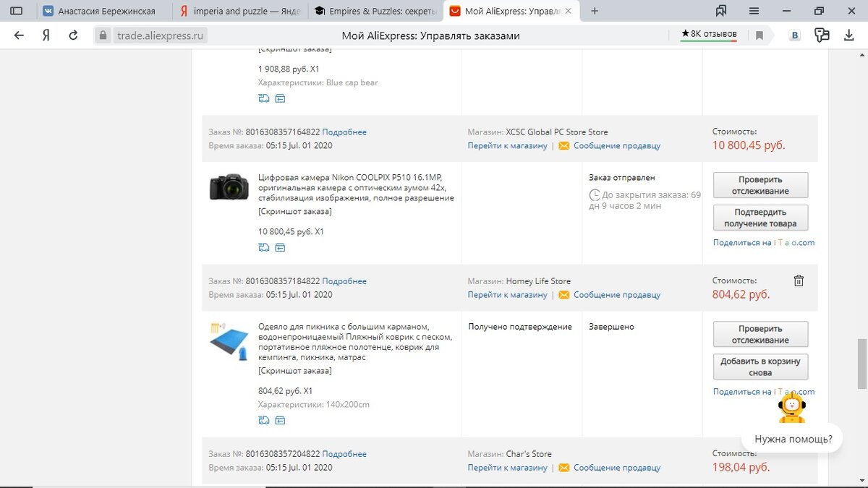
Task: Open the downloads icon
Action: (x=849, y=35)
